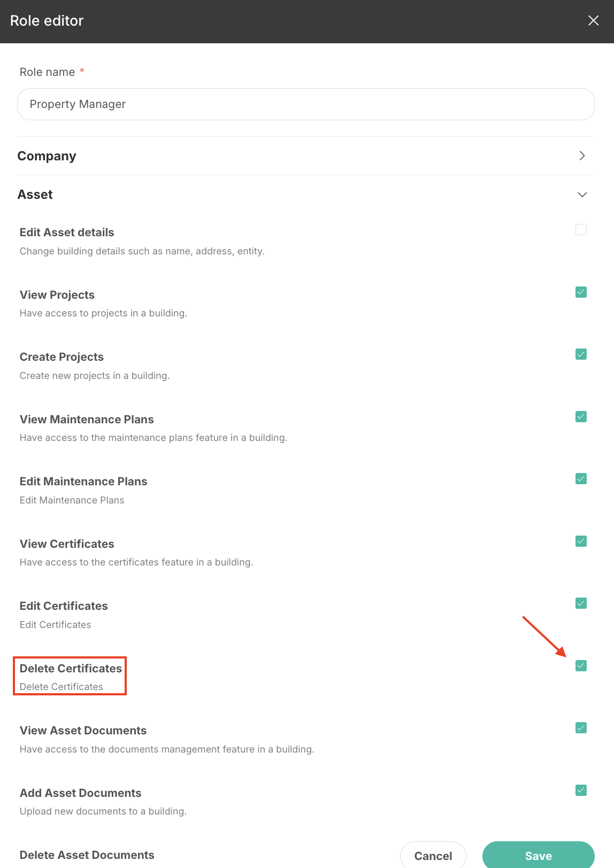614x868 pixels.
Task: Close the Role editor with the X icon
Action: 593,20
